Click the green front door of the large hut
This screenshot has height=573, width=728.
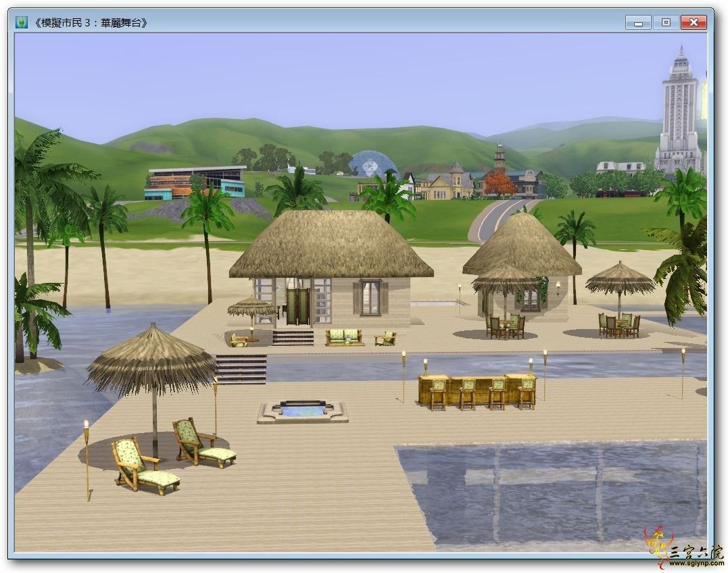297,306
